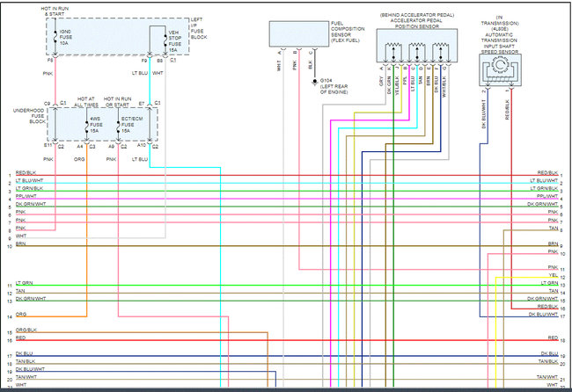Click the DK GRN/WHT label on left row 13
Screen dimensions: 572x392
tap(31, 299)
